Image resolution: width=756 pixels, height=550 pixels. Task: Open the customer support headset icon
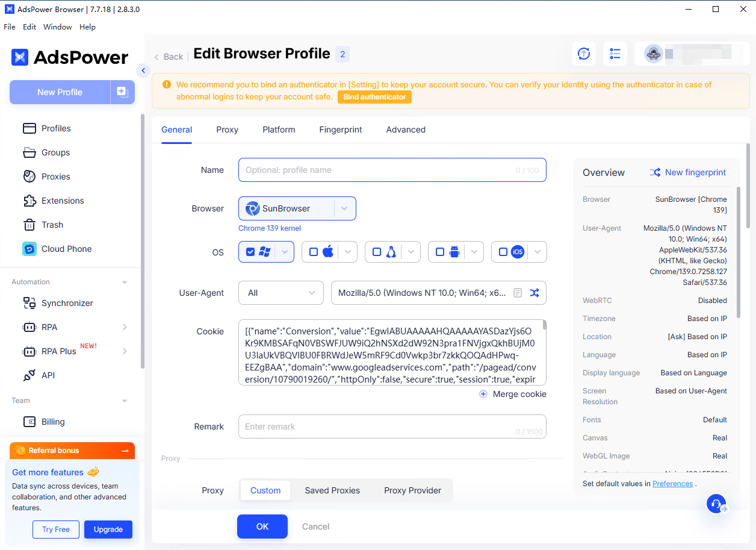tap(716, 504)
